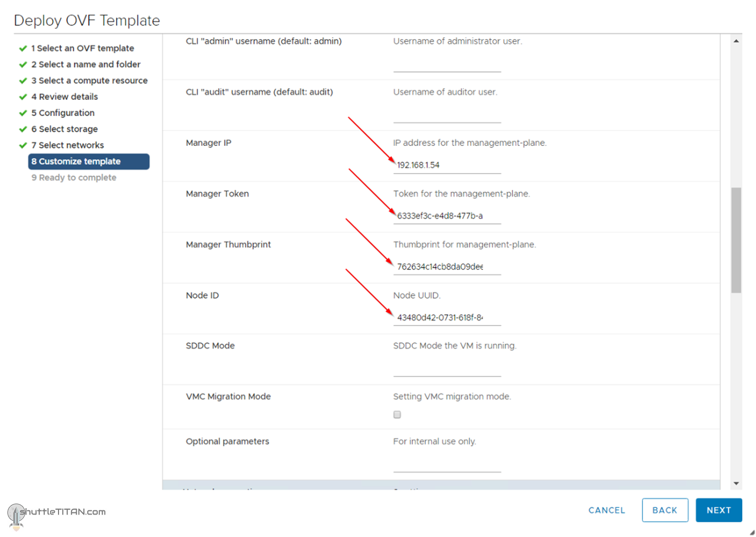The height and width of the screenshot is (537, 756).
Task: Click the checkmark icon next to Select networks
Action: [x=23, y=145]
